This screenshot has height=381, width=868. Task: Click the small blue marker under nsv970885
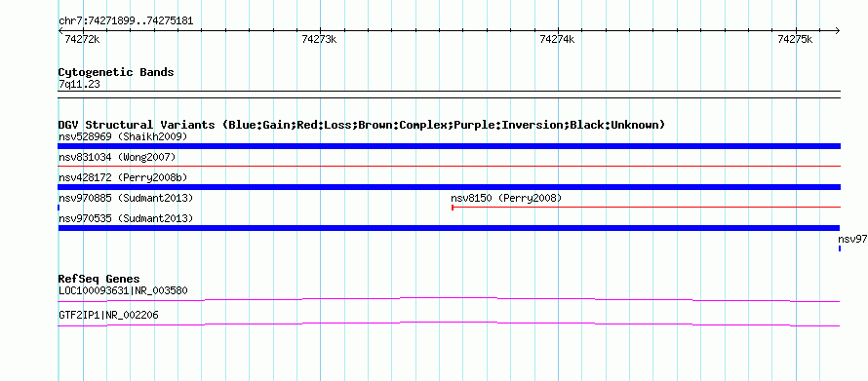(x=59, y=208)
